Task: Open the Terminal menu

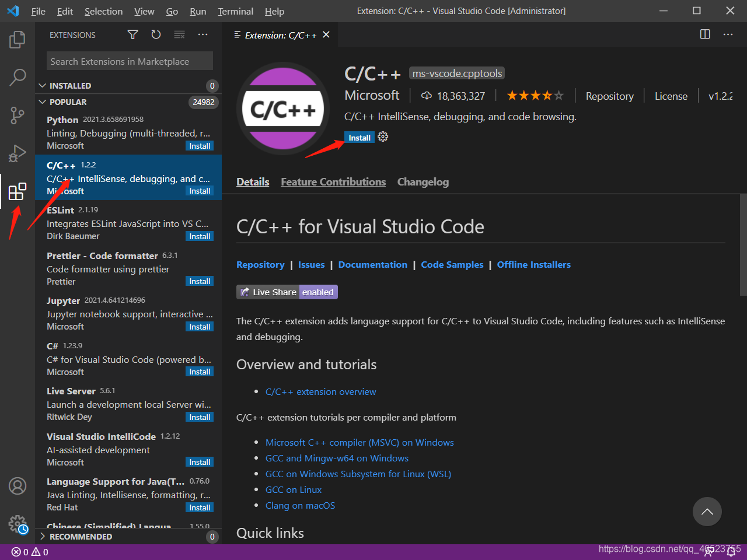Action: tap(235, 11)
